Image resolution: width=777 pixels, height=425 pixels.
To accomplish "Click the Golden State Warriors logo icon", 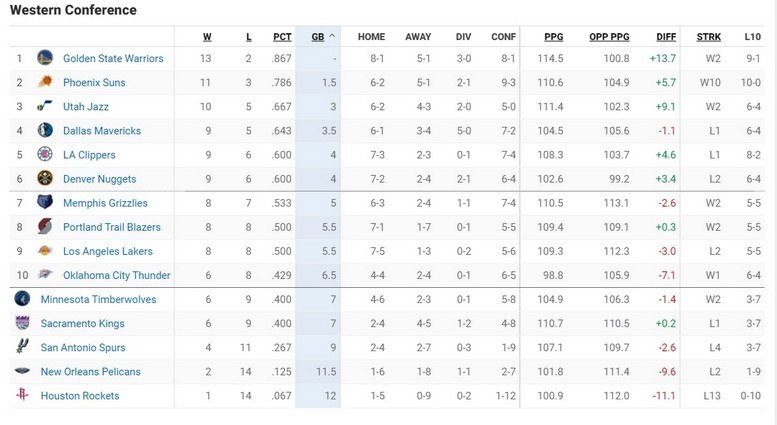I will tap(44, 58).
